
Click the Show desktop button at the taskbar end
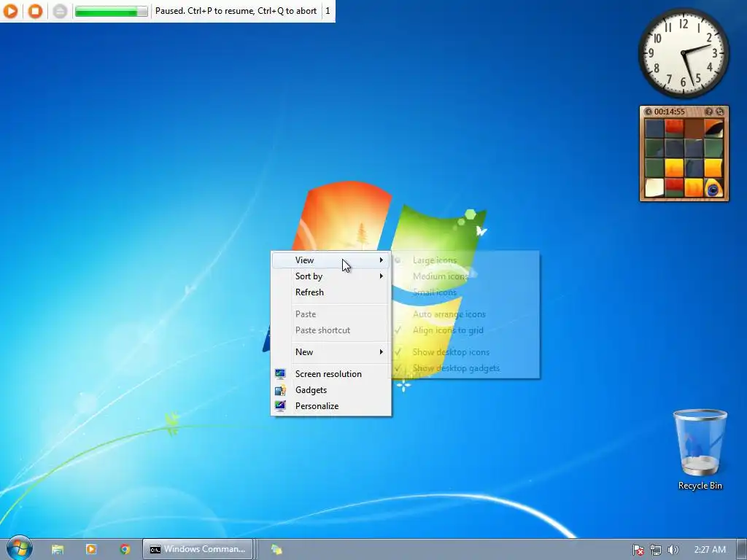pyautogui.click(x=742, y=550)
